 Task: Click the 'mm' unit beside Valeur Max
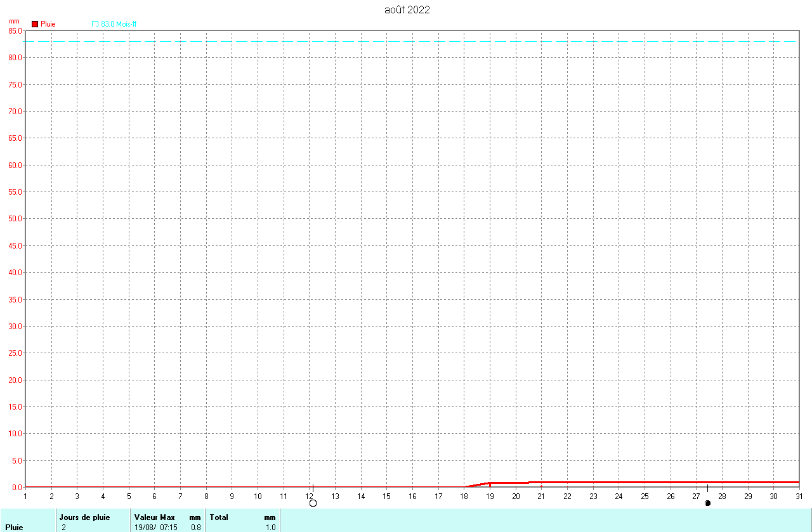[195, 517]
